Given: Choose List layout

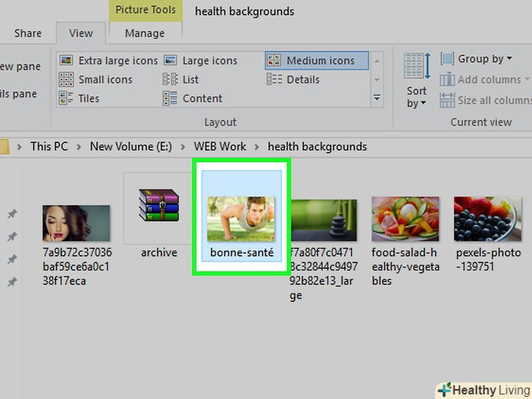Looking at the screenshot, I should 180,80.
